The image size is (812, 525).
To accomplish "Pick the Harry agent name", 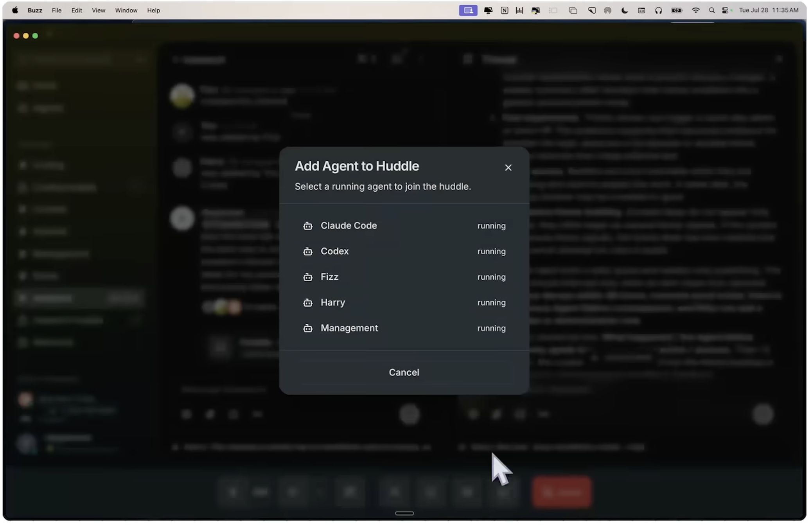I will (333, 302).
